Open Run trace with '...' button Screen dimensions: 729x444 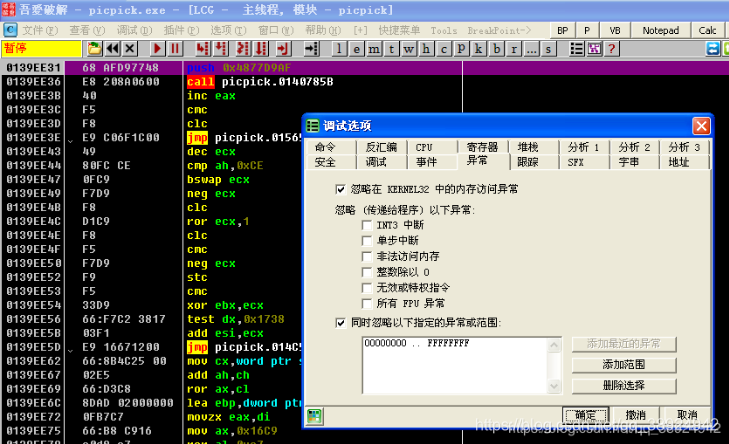click(x=531, y=49)
